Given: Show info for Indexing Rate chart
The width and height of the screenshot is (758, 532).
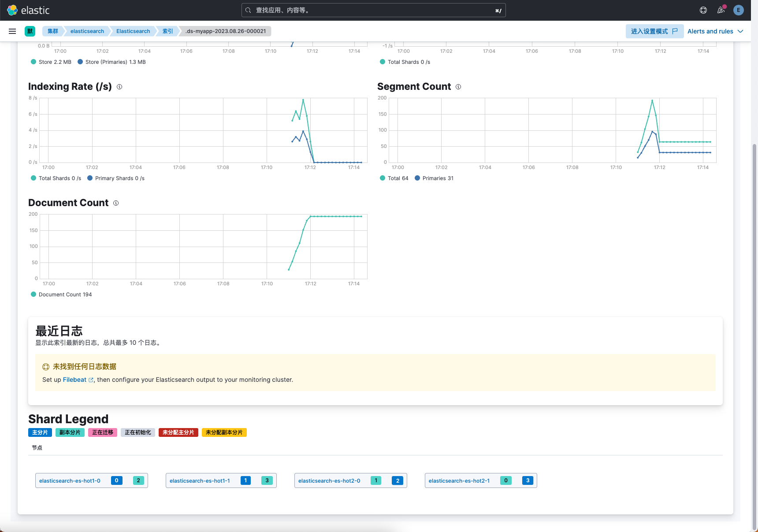Looking at the screenshot, I should tap(119, 87).
